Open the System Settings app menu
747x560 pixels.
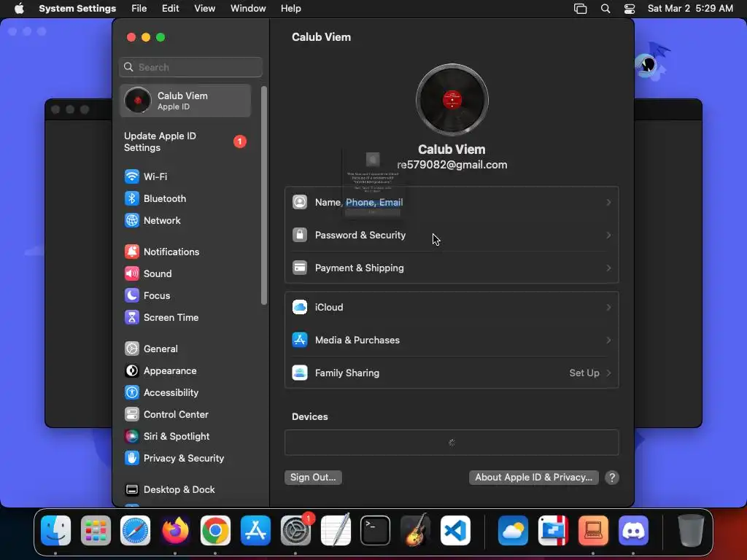pyautogui.click(x=77, y=9)
